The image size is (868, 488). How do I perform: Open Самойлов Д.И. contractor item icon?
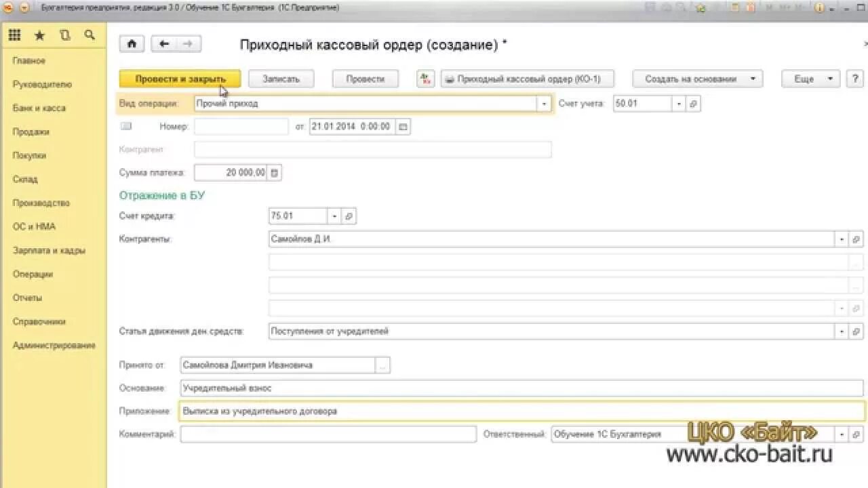click(856, 239)
